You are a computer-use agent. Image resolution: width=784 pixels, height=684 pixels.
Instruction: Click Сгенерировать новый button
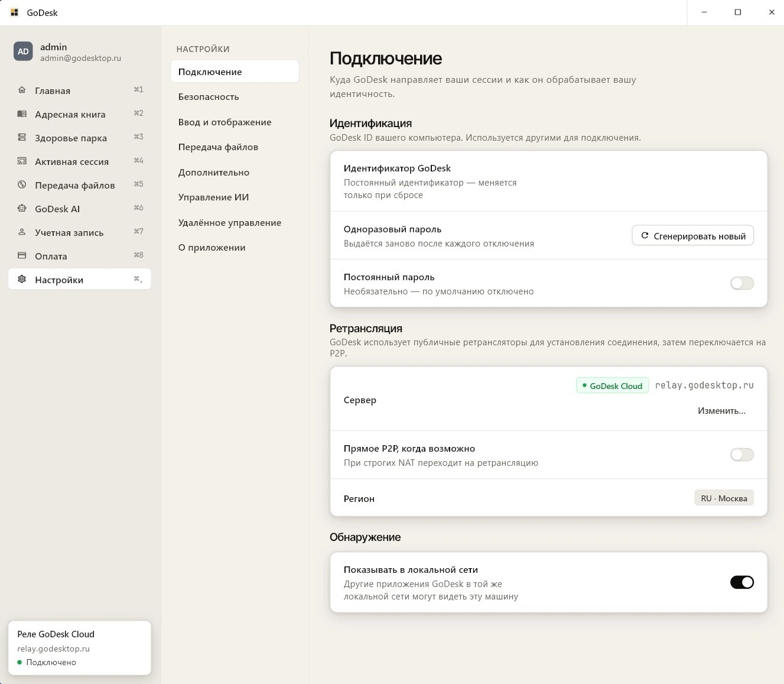[x=692, y=235]
